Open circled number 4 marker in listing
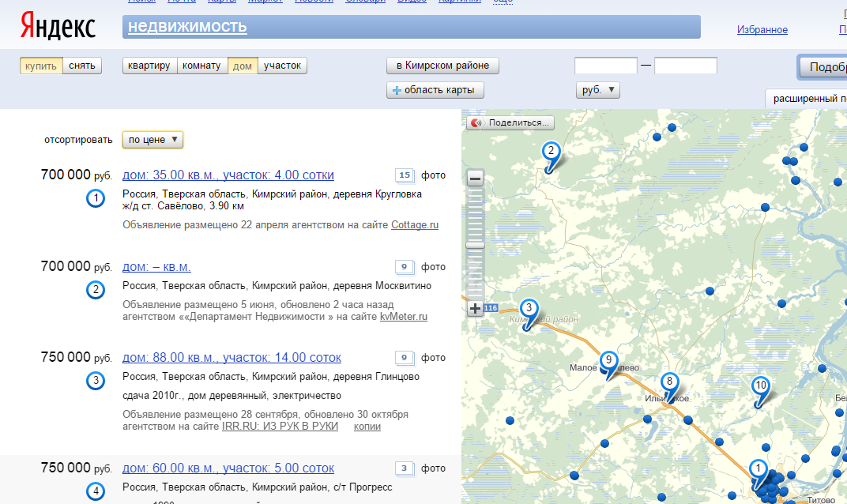847x504 pixels. [x=96, y=491]
